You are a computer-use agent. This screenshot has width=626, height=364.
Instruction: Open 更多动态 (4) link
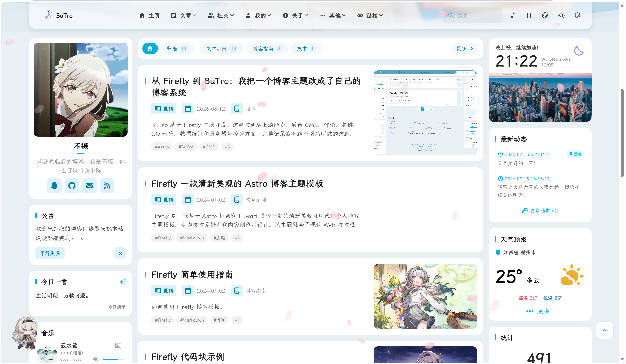(x=540, y=211)
